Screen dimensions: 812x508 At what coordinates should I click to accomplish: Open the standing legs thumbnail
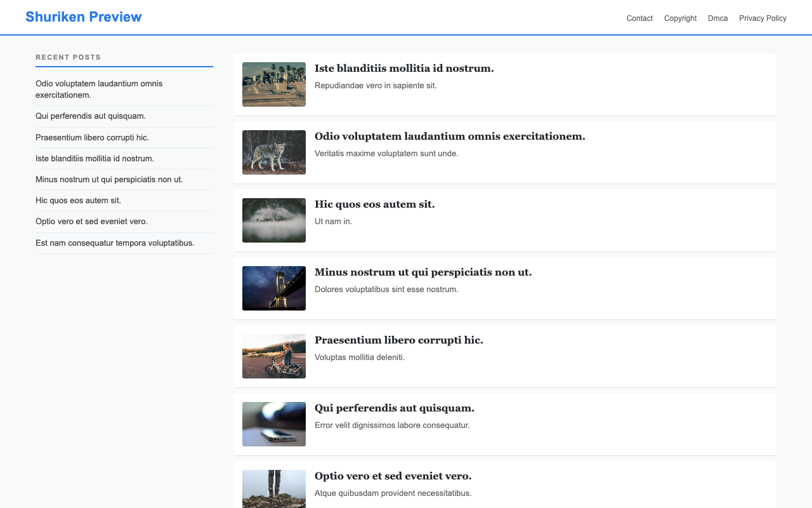pyautogui.click(x=274, y=489)
